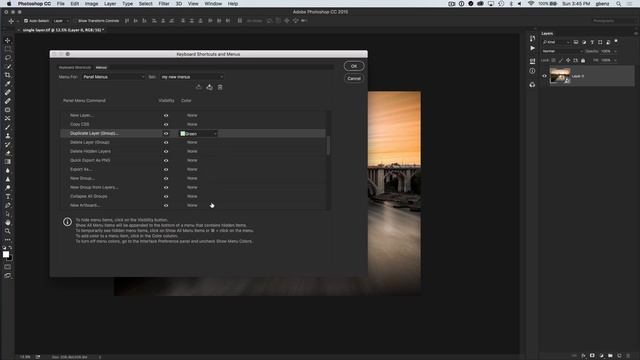
Task: Enable Show Transform Controls checkbox
Action: click(x=75, y=20)
